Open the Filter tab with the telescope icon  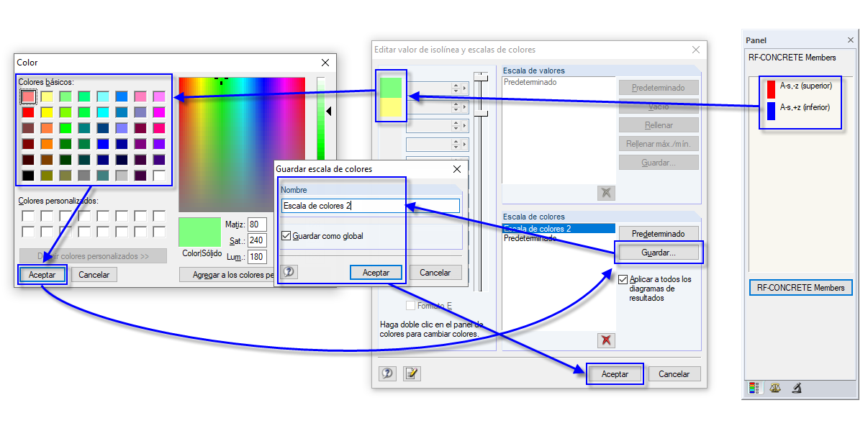(x=796, y=388)
